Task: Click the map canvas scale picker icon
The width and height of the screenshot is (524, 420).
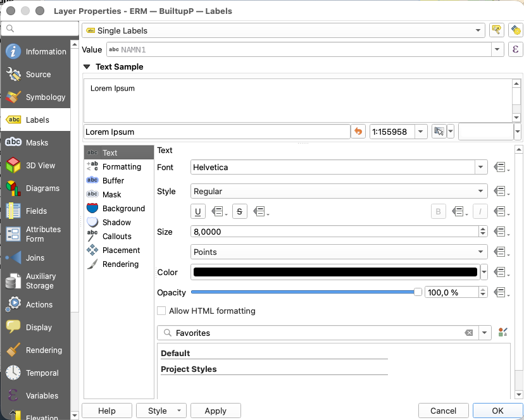Action: 439,132
